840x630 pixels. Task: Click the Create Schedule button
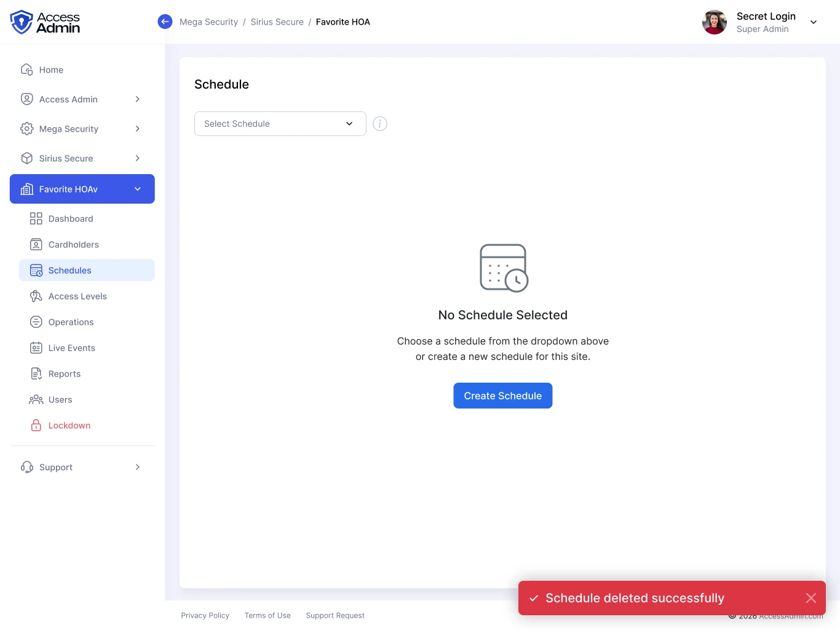[x=503, y=396]
